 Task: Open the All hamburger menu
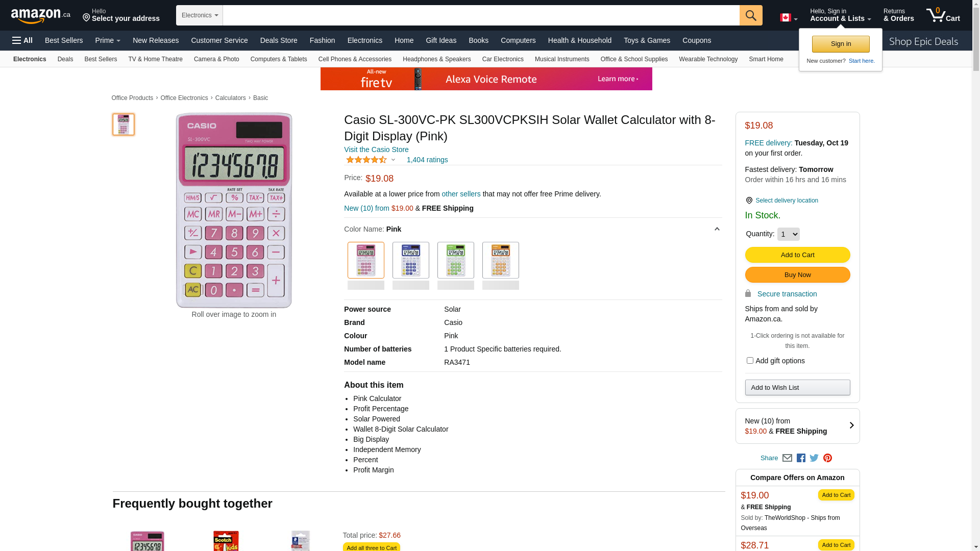coord(22,40)
